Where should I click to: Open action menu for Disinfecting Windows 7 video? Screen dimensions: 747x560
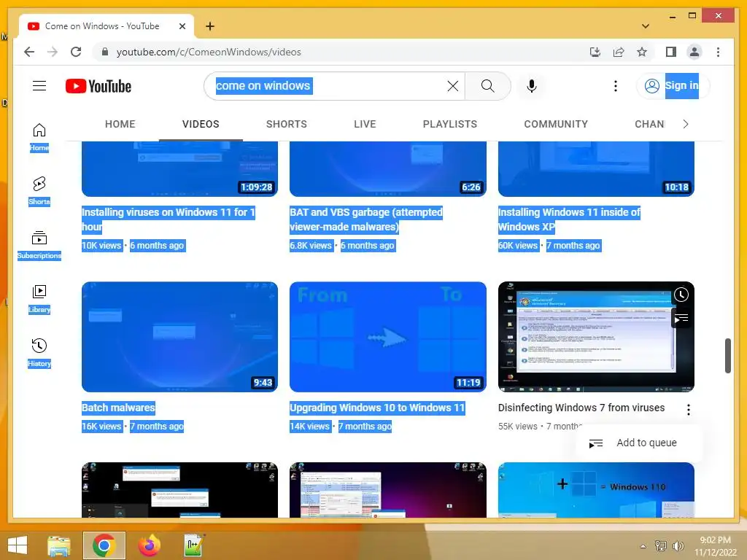point(689,409)
